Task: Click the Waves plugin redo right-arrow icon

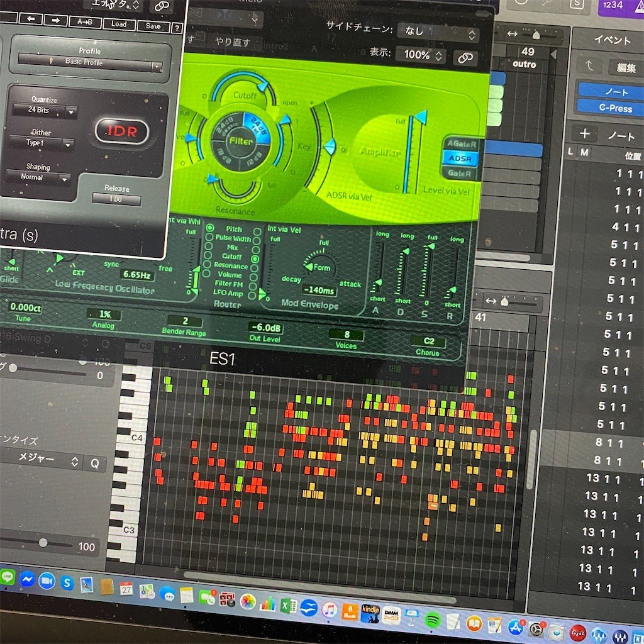Action: (55, 20)
